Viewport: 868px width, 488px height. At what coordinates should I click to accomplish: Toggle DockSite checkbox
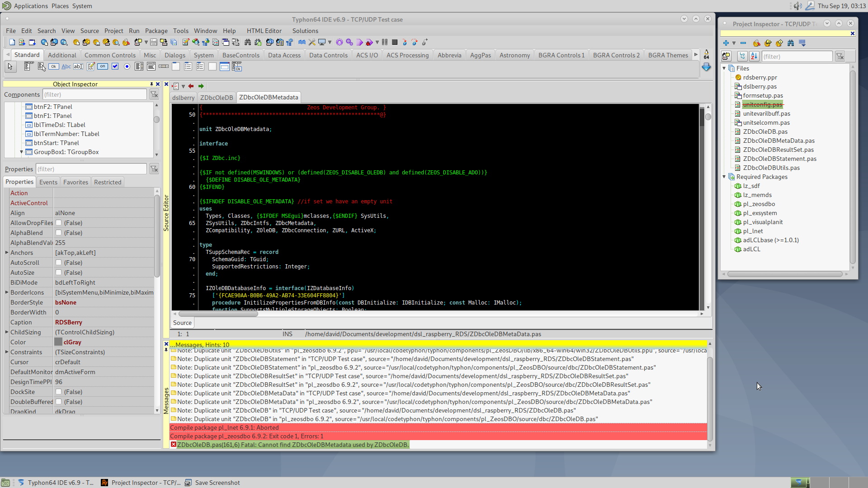tap(58, 392)
